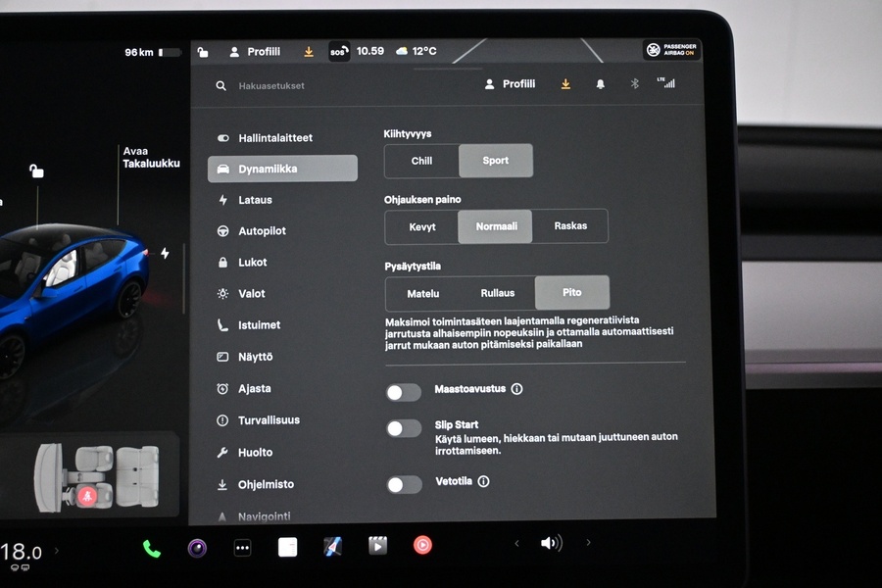This screenshot has height=588, width=882.
Task: Open the camera app icon
Action: (x=197, y=548)
